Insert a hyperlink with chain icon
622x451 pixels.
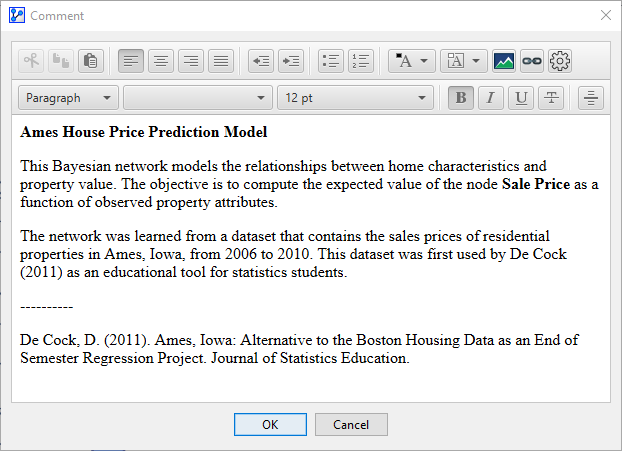(532, 61)
